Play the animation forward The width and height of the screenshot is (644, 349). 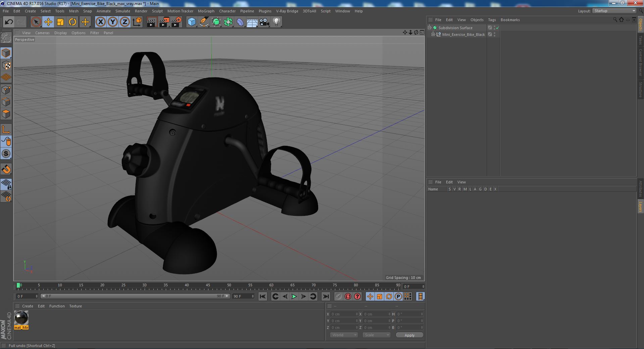pyautogui.click(x=294, y=296)
